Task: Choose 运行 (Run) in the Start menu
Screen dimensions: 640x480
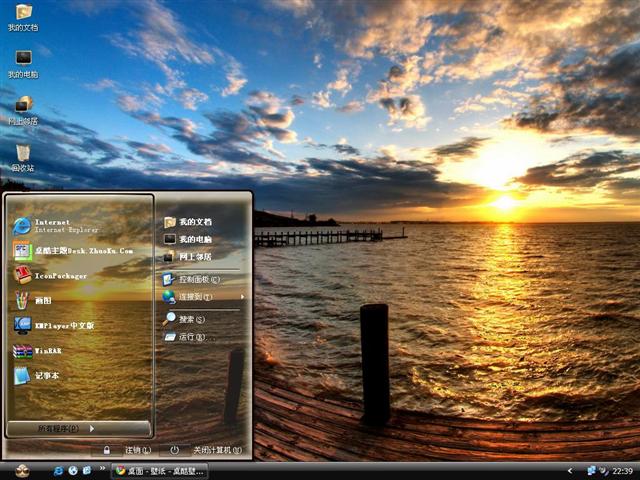Action: tap(190, 337)
